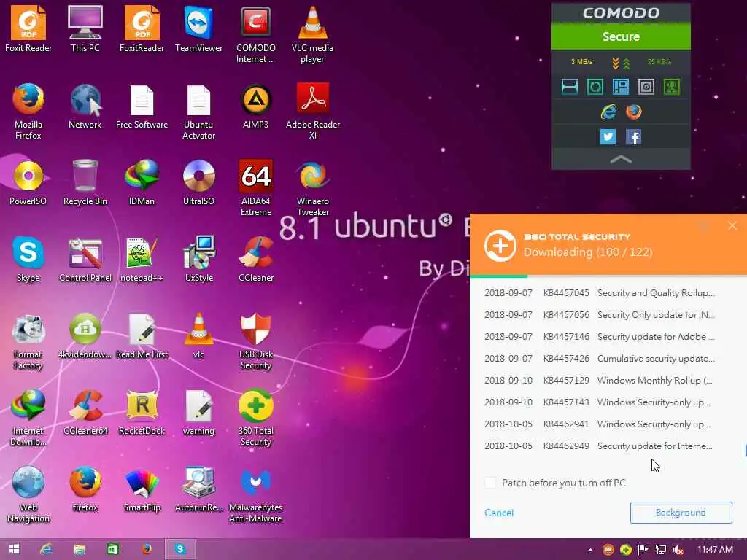Open File Explorer on taskbar
Image resolution: width=747 pixels, height=560 pixels.
[x=80, y=549]
